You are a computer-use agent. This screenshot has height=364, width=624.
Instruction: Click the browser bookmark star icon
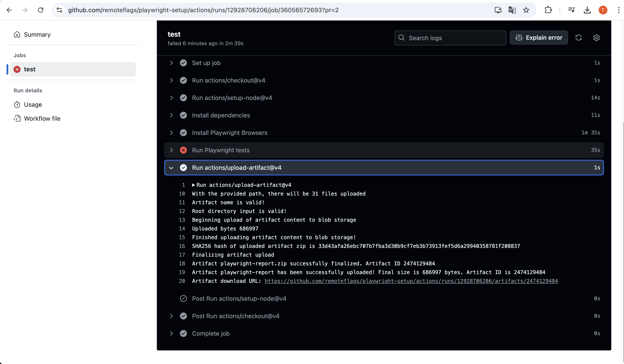click(x=526, y=10)
